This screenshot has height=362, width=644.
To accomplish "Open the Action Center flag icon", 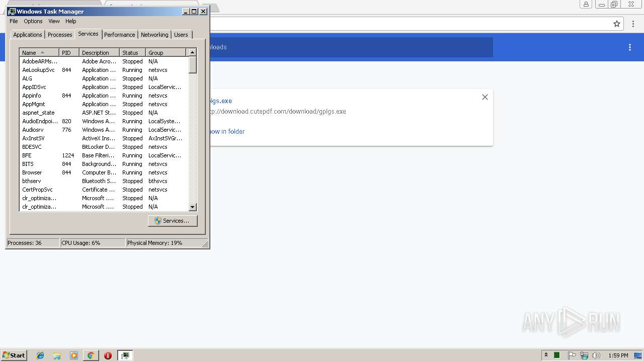I will click(x=572, y=355).
